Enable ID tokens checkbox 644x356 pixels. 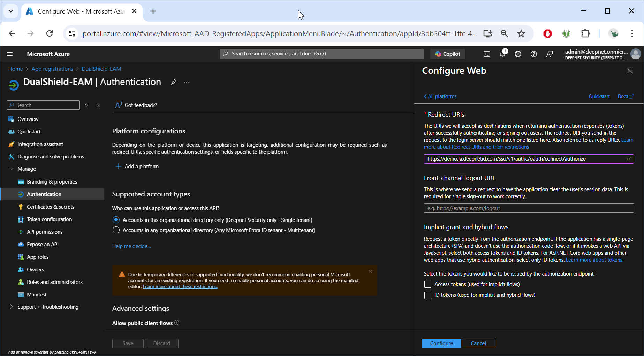(x=428, y=295)
